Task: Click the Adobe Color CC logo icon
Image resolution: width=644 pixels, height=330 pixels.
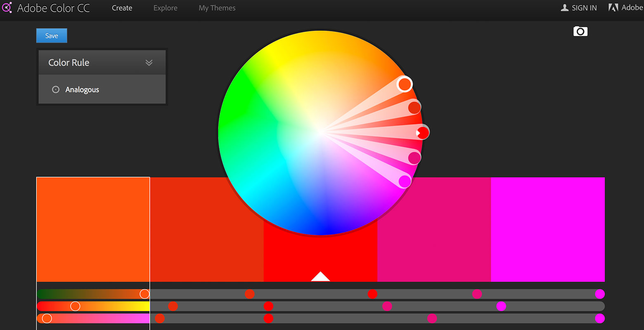Action: pyautogui.click(x=7, y=8)
